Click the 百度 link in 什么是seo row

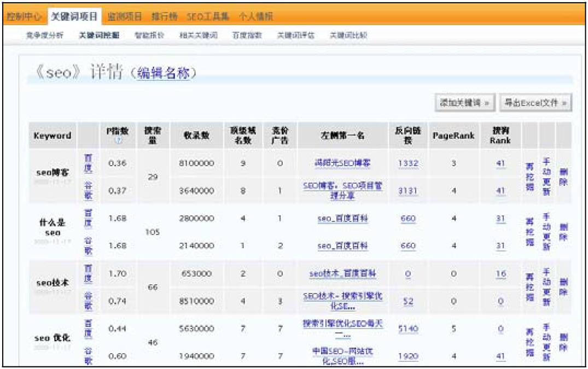pyautogui.click(x=88, y=219)
